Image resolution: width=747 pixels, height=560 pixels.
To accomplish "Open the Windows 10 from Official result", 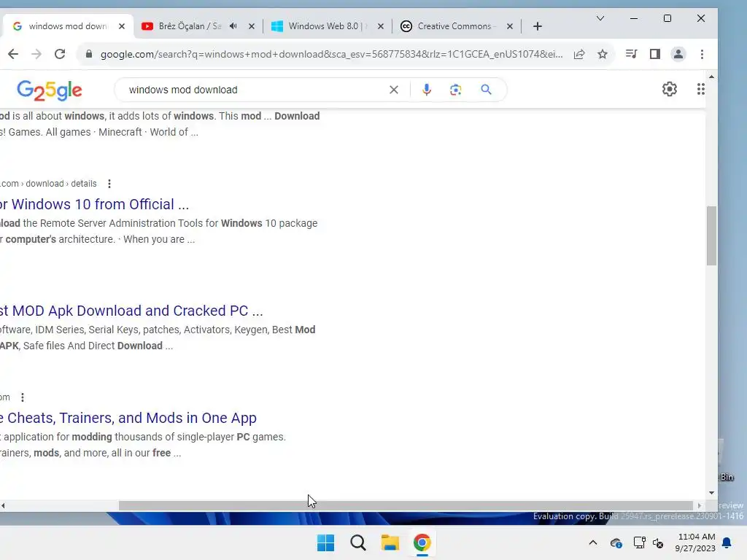I will pyautogui.click(x=94, y=204).
